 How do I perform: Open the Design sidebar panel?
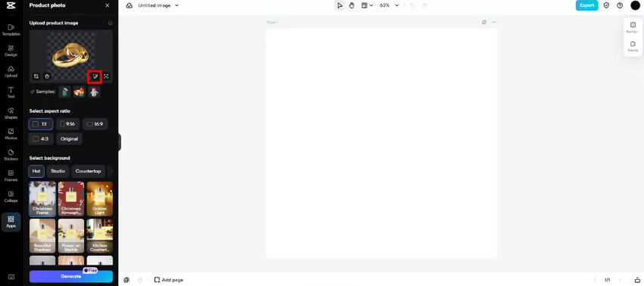tap(11, 51)
